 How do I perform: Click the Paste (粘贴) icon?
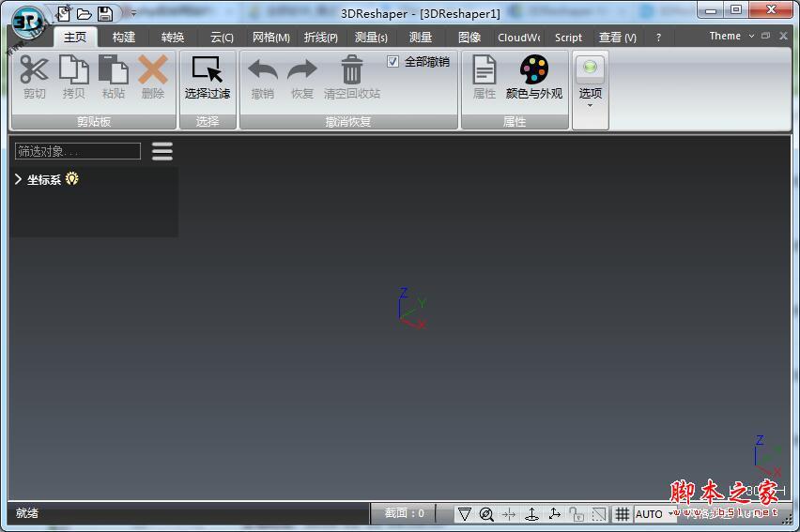tap(114, 69)
